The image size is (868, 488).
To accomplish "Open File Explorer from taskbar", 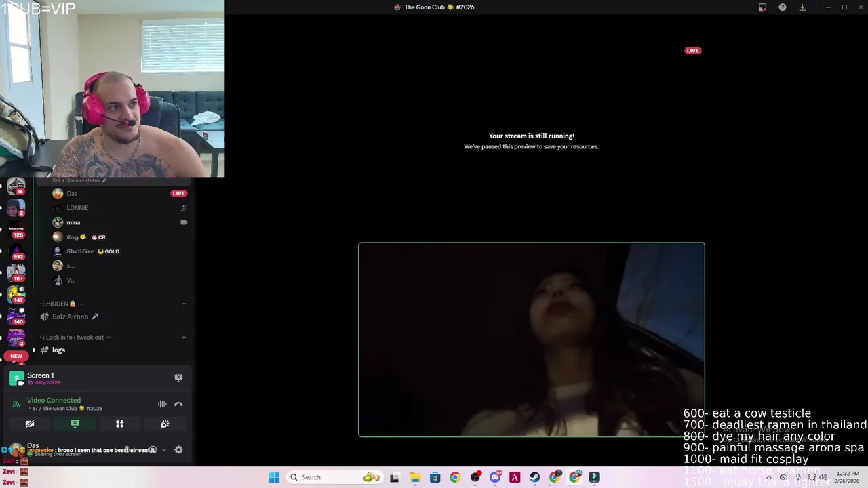I will pos(415,477).
